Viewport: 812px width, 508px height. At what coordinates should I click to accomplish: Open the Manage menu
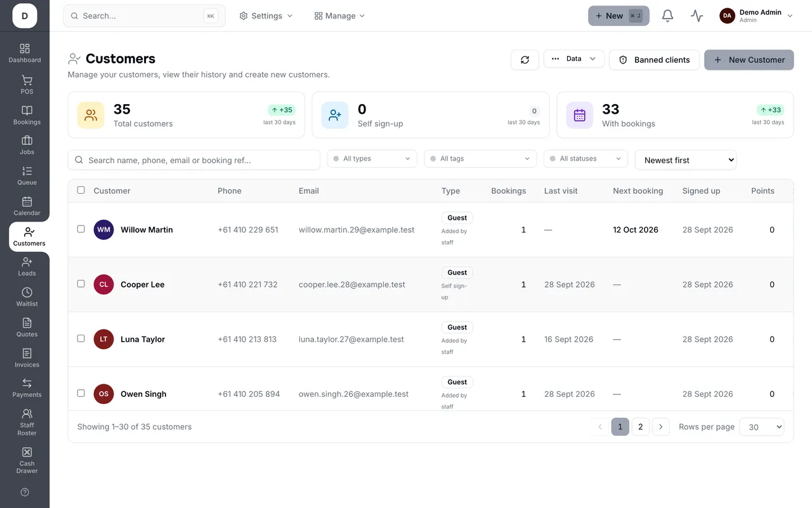click(340, 16)
